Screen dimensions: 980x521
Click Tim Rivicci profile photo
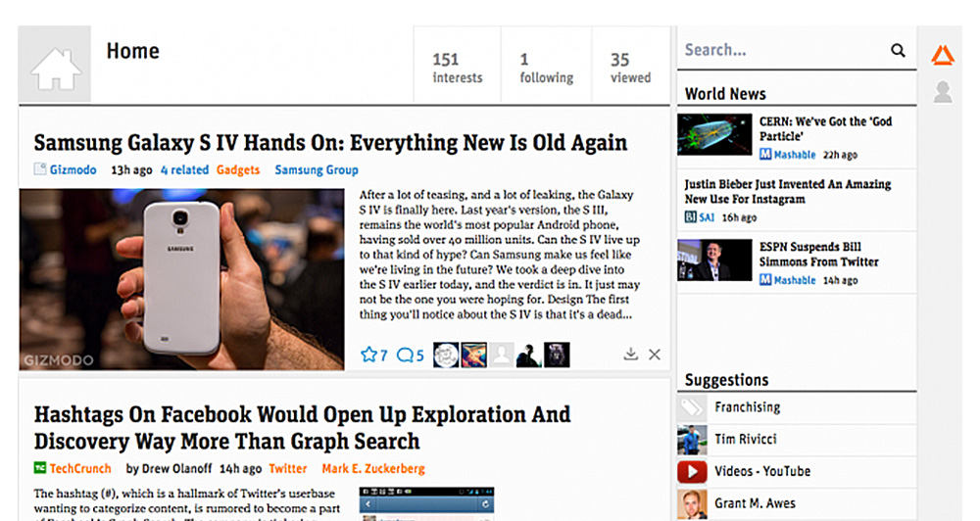click(x=692, y=440)
